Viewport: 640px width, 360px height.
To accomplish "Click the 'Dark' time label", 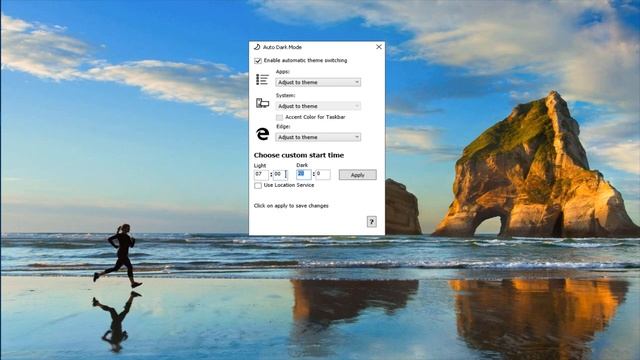I will click(302, 165).
